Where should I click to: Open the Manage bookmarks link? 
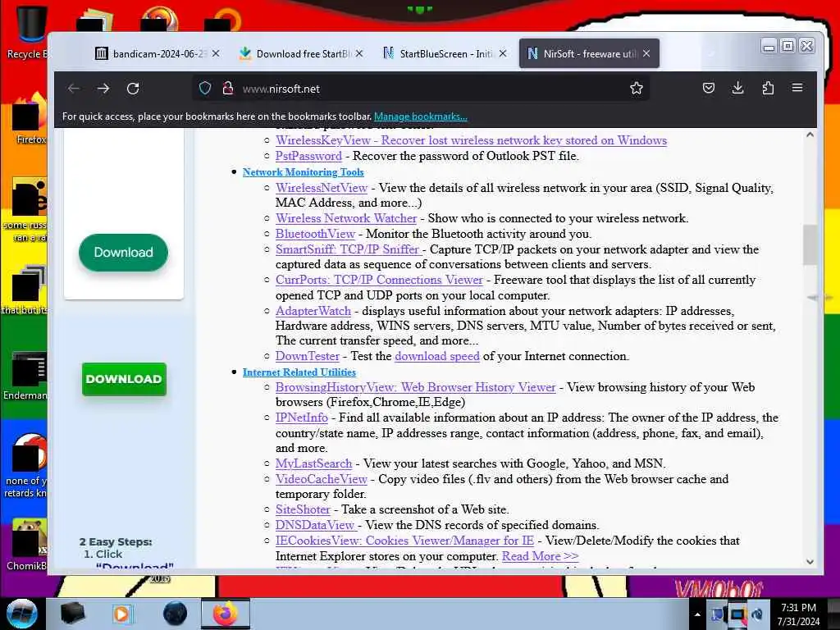click(x=421, y=116)
